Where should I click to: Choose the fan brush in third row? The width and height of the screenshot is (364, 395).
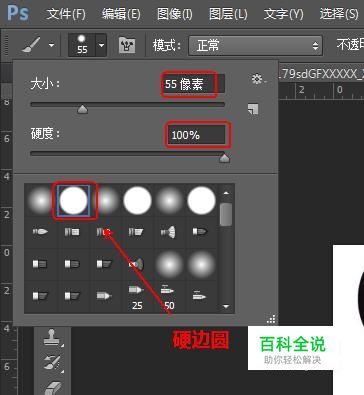[x=136, y=264]
